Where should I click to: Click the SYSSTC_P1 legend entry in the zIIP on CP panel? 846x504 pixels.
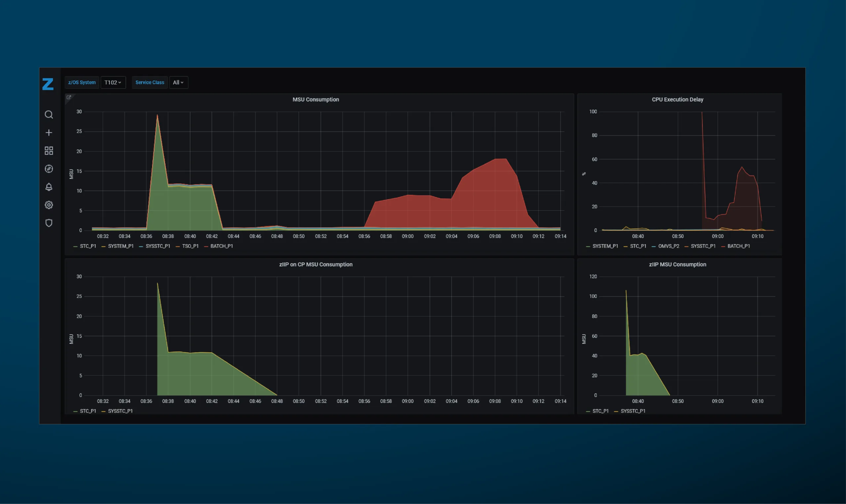[120, 411]
